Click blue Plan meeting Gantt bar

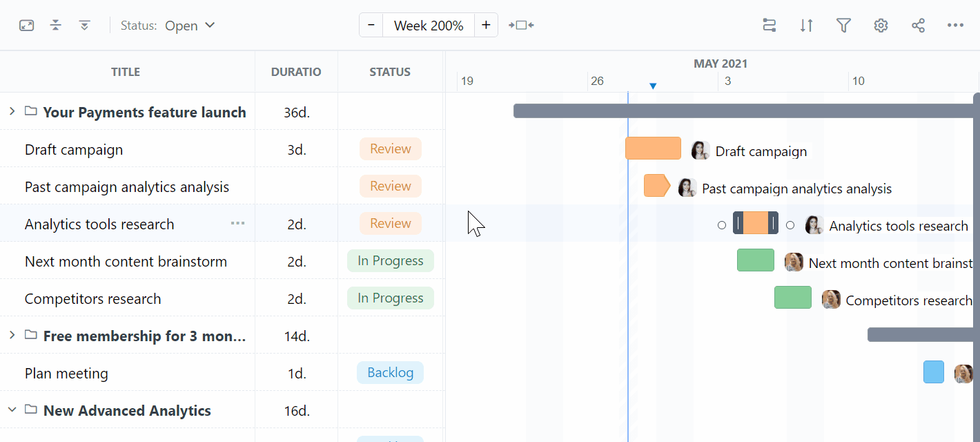click(934, 372)
